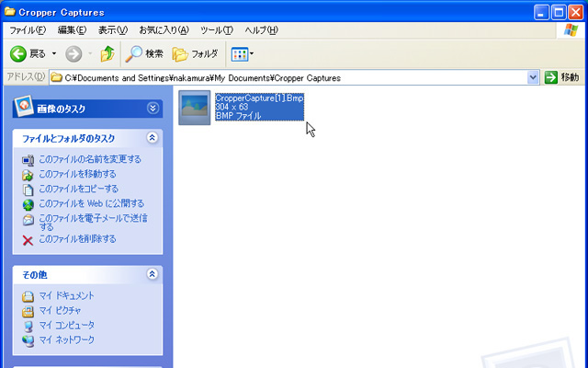Image resolution: width=588 pixels, height=368 pixels.
Task: Click the publish to Web globe icon
Action: click(x=28, y=204)
